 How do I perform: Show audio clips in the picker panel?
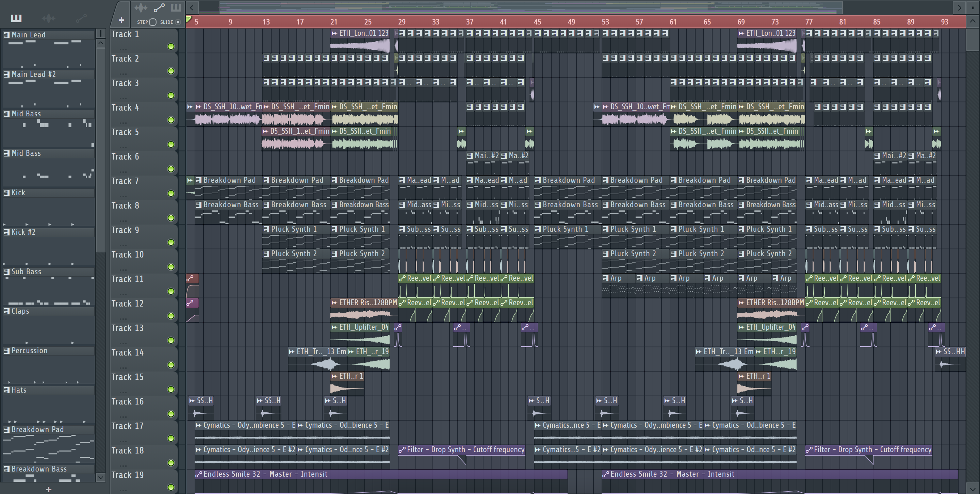tap(48, 18)
